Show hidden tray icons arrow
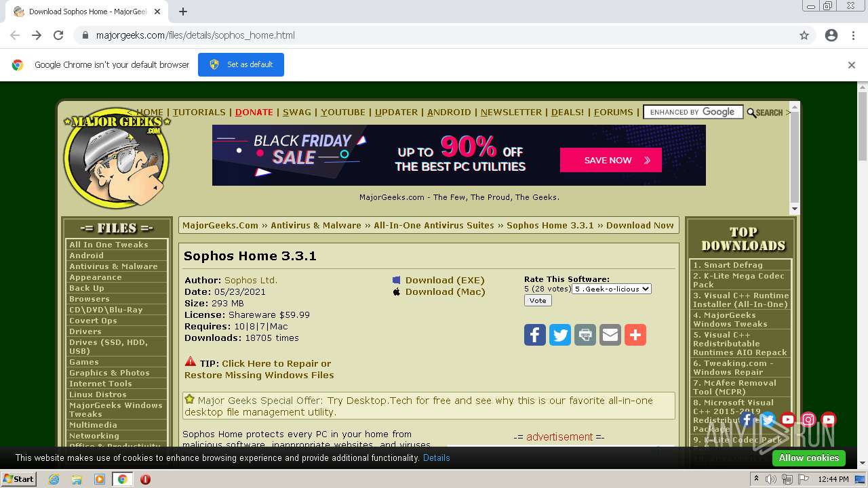Screen dimensions: 868x488 coord(756,479)
